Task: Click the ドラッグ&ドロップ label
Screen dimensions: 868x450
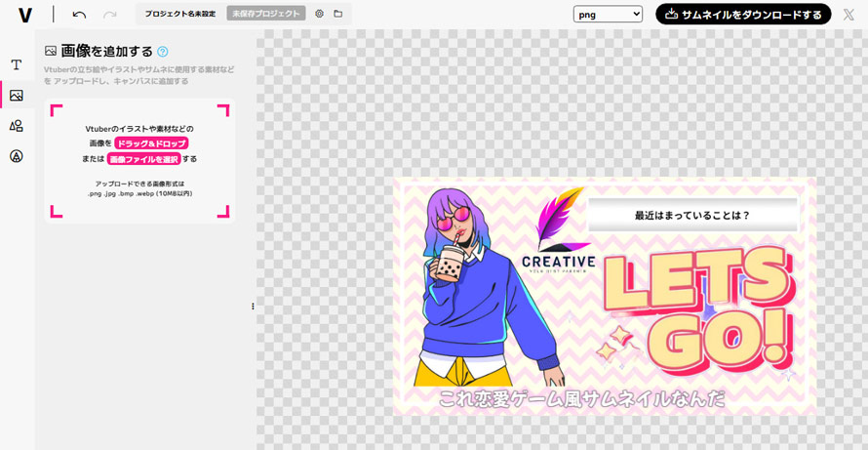Action: click(151, 143)
